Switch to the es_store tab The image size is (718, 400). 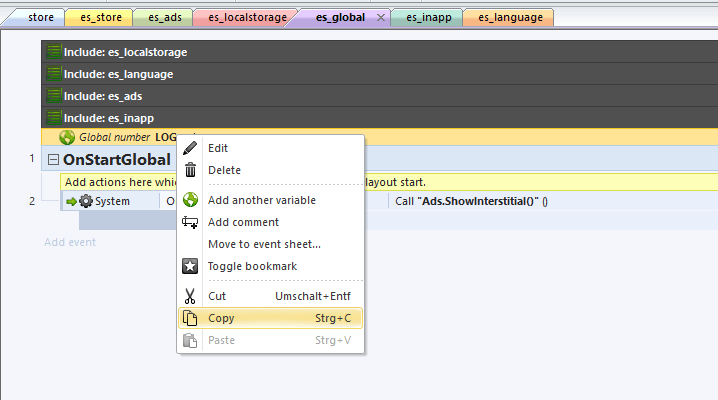point(98,17)
